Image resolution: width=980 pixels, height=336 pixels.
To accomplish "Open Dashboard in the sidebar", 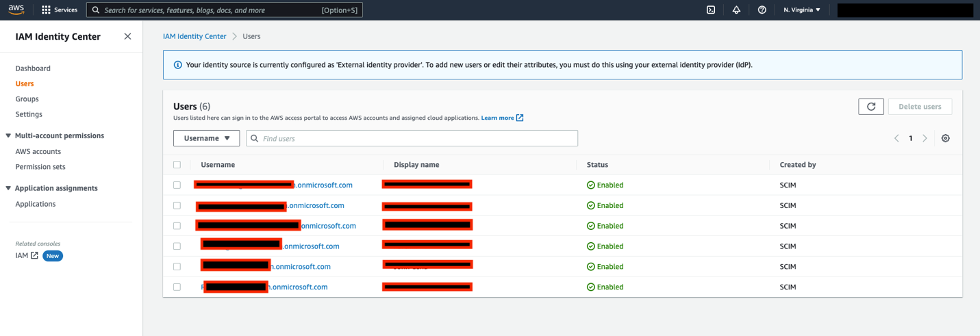I will tap(33, 68).
